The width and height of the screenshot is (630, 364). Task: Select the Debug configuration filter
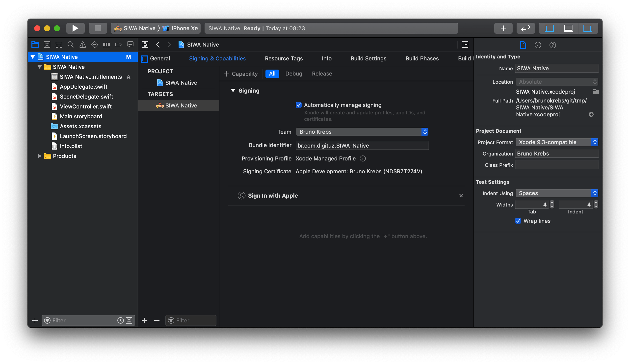pos(293,74)
